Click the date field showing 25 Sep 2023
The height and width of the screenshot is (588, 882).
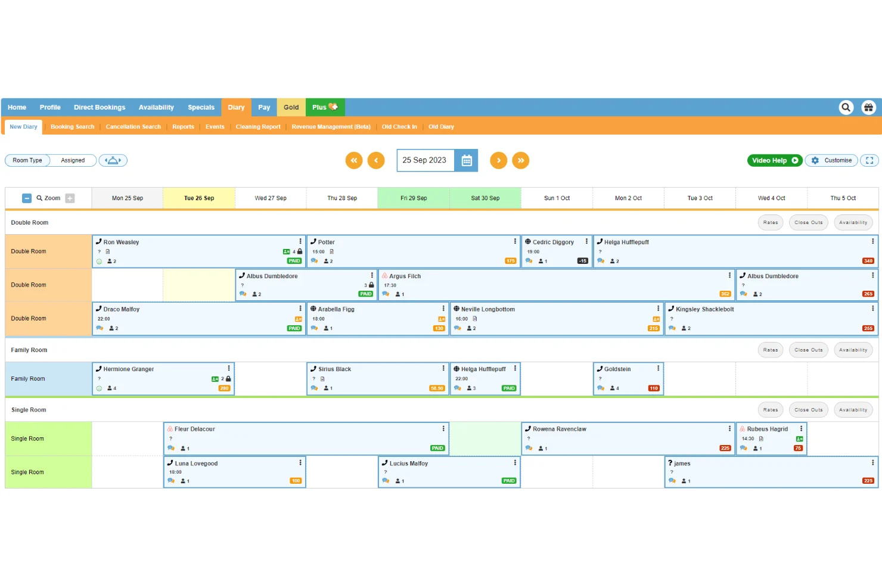[426, 160]
